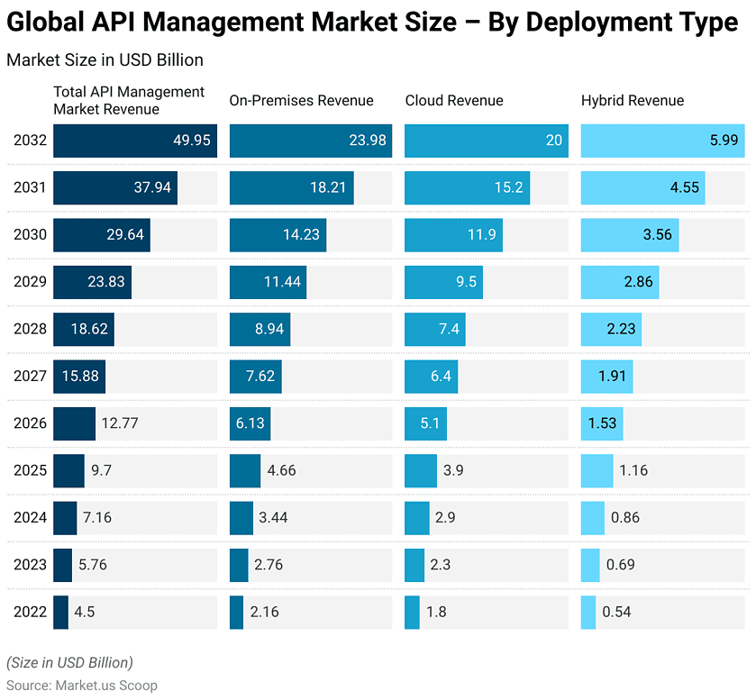
Task: Click the 5.1 cloud revenue bar
Action: click(425, 423)
